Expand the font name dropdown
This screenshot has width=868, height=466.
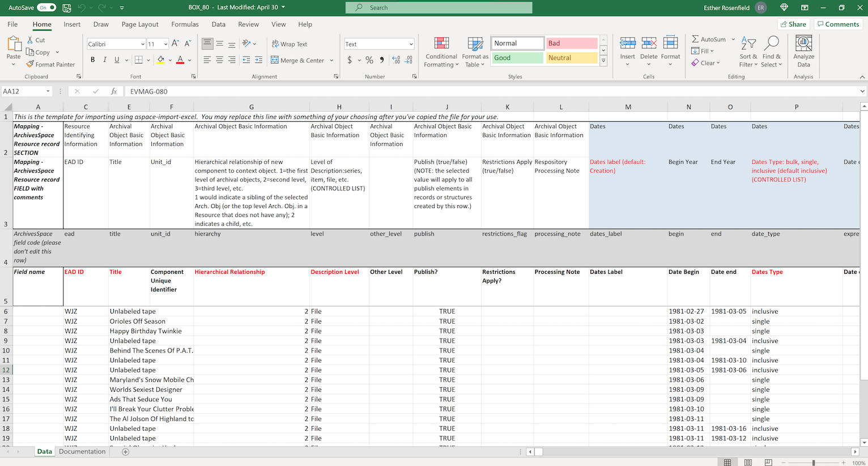(142, 44)
